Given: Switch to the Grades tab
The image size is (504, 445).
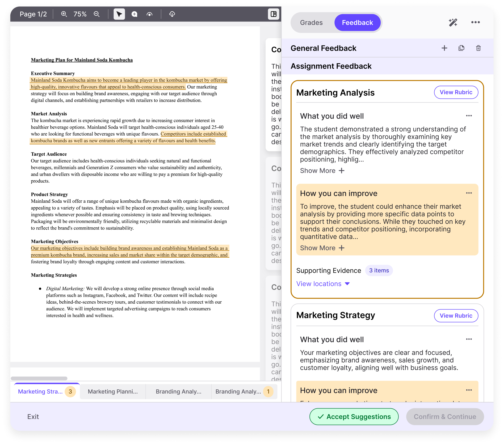Looking at the screenshot, I should pos(311,22).
